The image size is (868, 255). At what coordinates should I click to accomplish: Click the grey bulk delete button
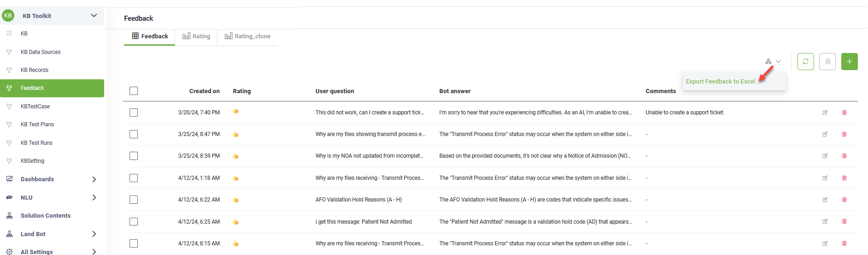pyautogui.click(x=827, y=61)
